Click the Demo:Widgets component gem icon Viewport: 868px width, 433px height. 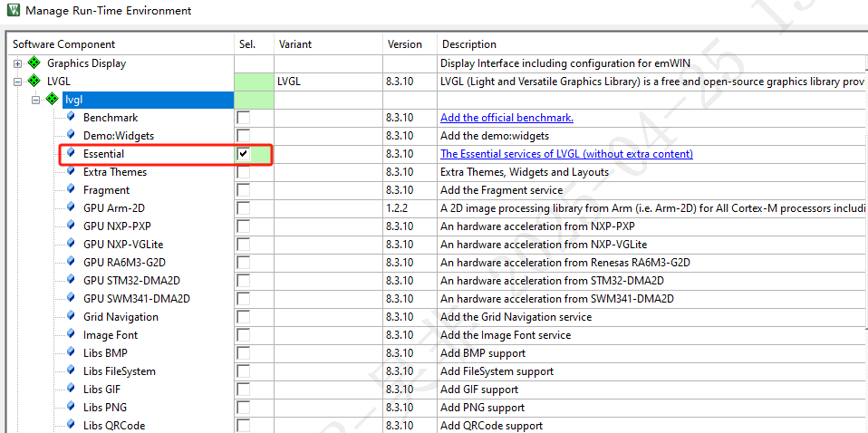point(71,135)
